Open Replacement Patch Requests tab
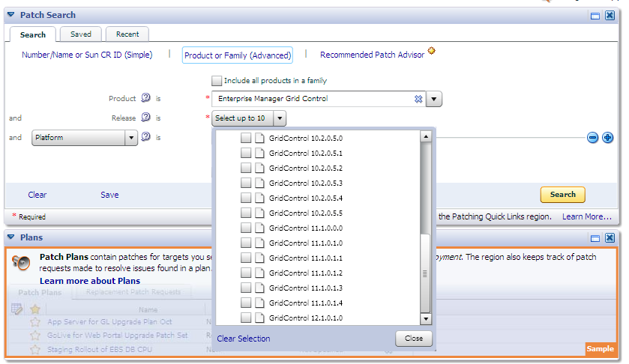629x364 pixels. (x=133, y=292)
